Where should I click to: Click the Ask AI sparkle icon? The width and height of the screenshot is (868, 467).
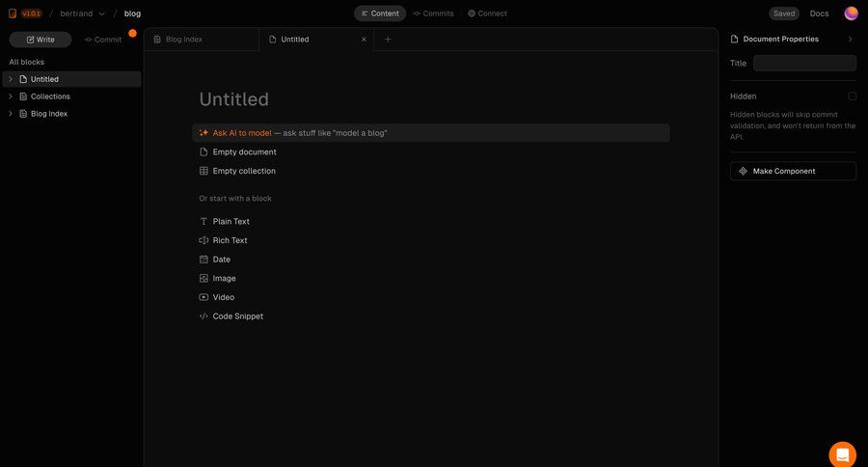203,133
